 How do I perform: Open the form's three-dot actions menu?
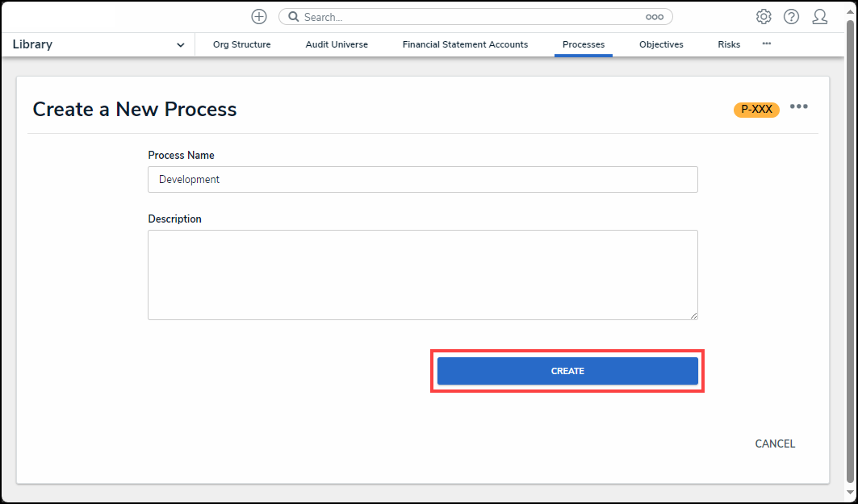[x=799, y=107]
